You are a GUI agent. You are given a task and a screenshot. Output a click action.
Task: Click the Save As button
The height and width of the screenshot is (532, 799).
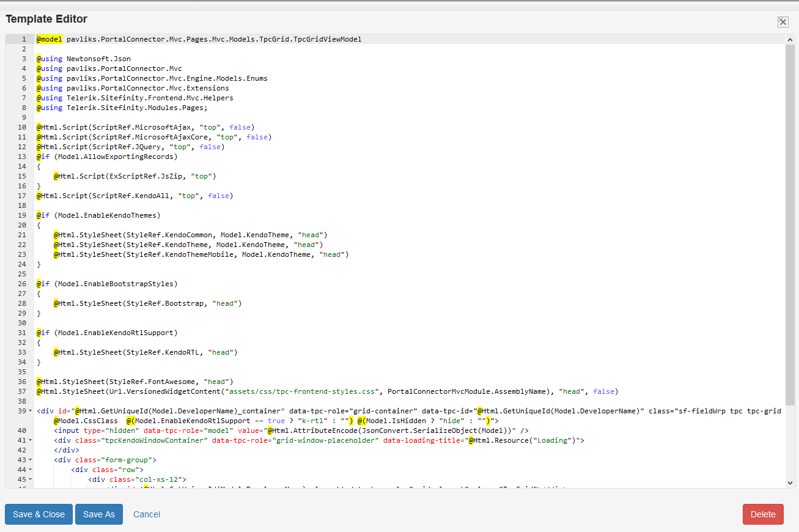click(x=99, y=514)
